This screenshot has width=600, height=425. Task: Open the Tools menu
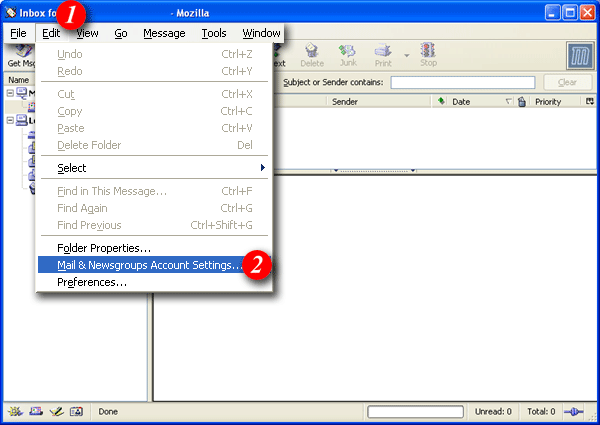tap(214, 33)
